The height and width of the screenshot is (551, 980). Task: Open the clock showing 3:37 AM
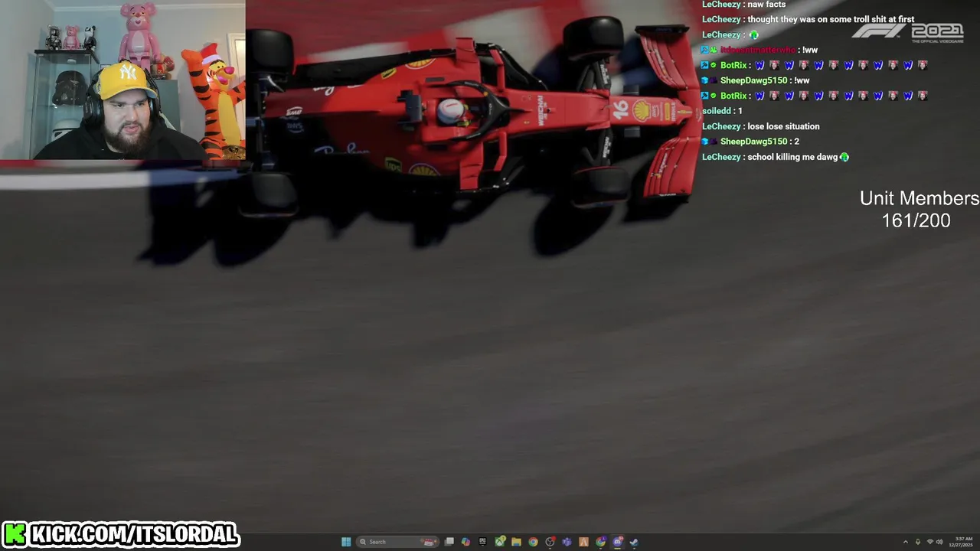tap(961, 542)
